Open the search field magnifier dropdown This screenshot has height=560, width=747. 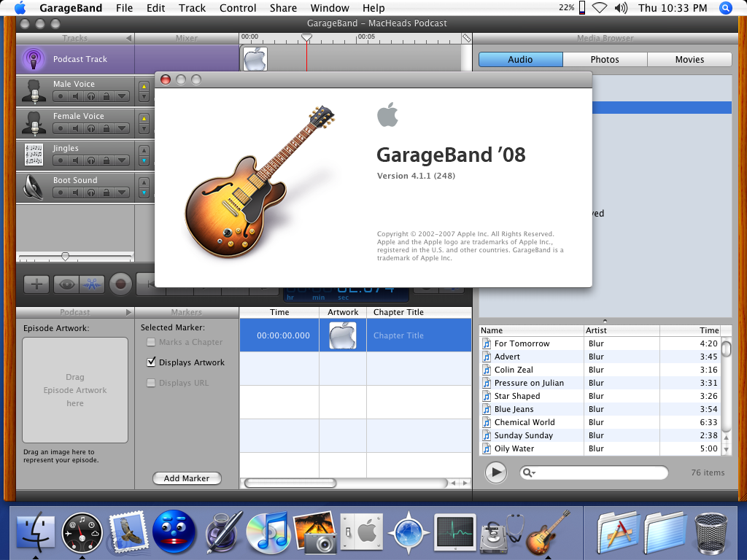tap(529, 473)
